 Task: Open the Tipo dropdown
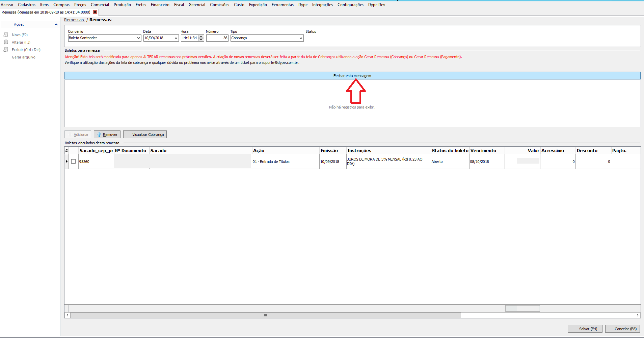coord(301,38)
